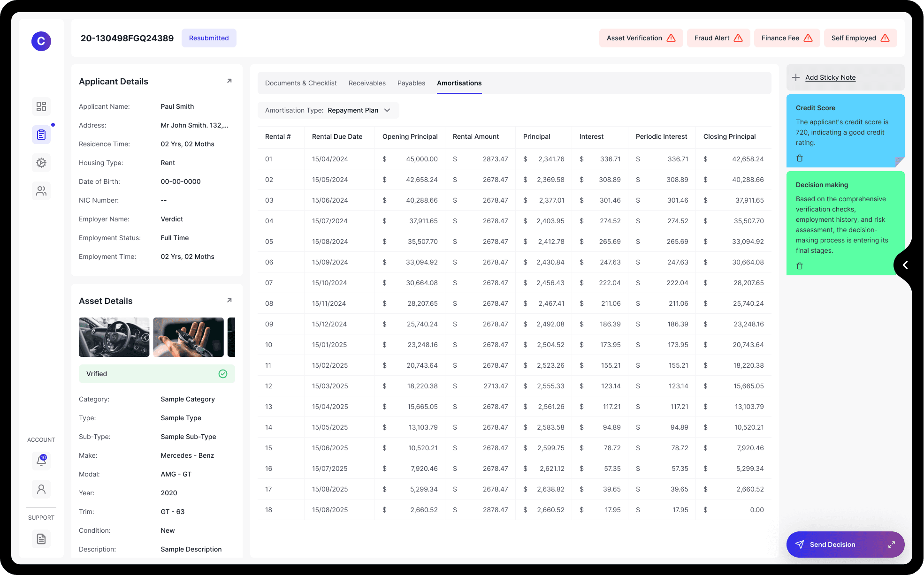Click the Add Sticky Note link
This screenshot has width=924, height=575.
pos(830,77)
